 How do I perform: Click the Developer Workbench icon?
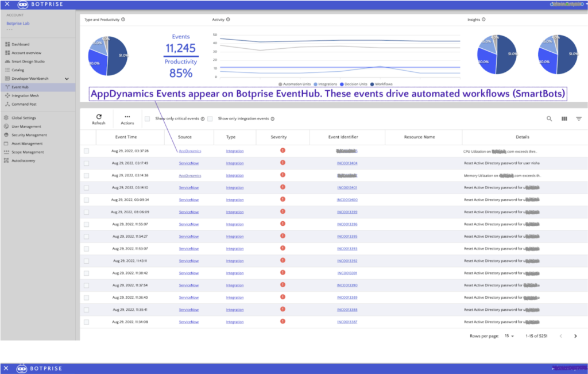click(7, 78)
